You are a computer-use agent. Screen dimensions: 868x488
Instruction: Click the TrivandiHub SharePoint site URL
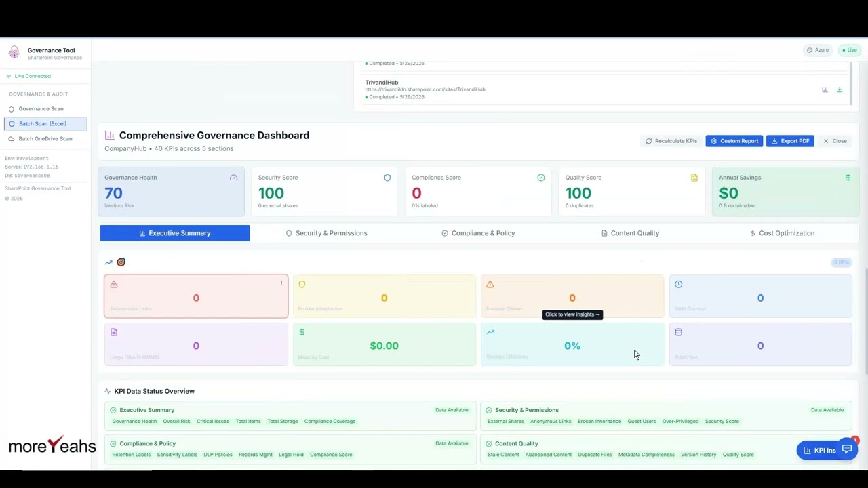pyautogui.click(x=425, y=89)
